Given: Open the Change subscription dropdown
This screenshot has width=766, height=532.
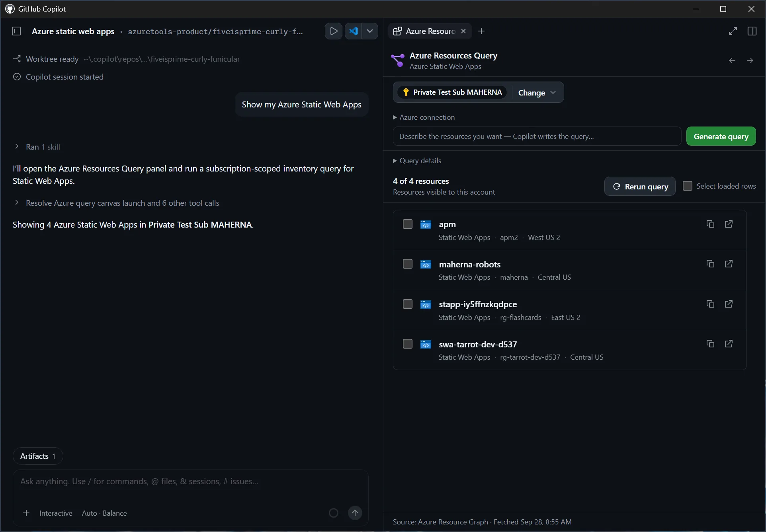Looking at the screenshot, I should tap(537, 93).
